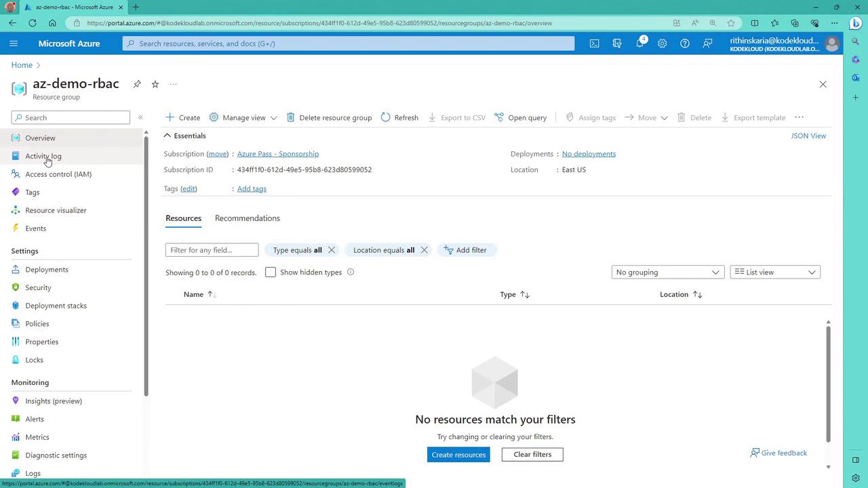Click the Insights (preview) bulb icon

16,401
